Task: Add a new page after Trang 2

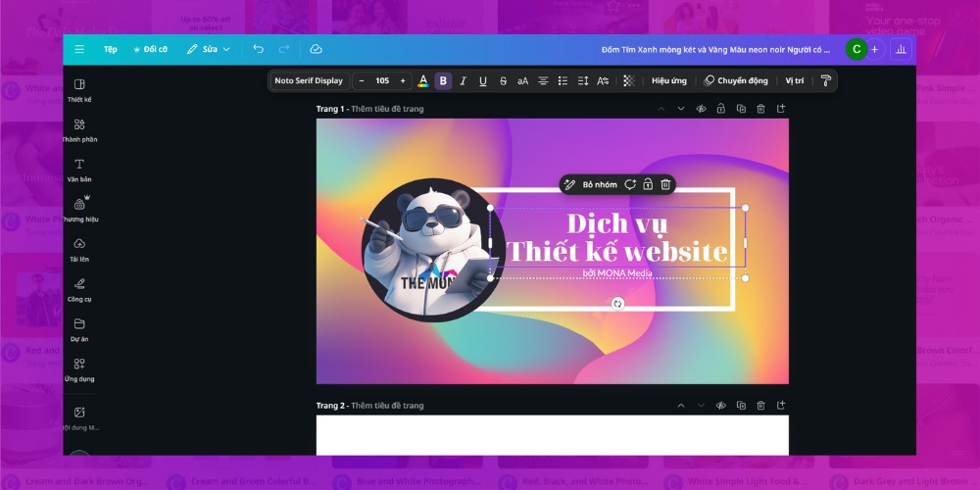Action: 781,406
